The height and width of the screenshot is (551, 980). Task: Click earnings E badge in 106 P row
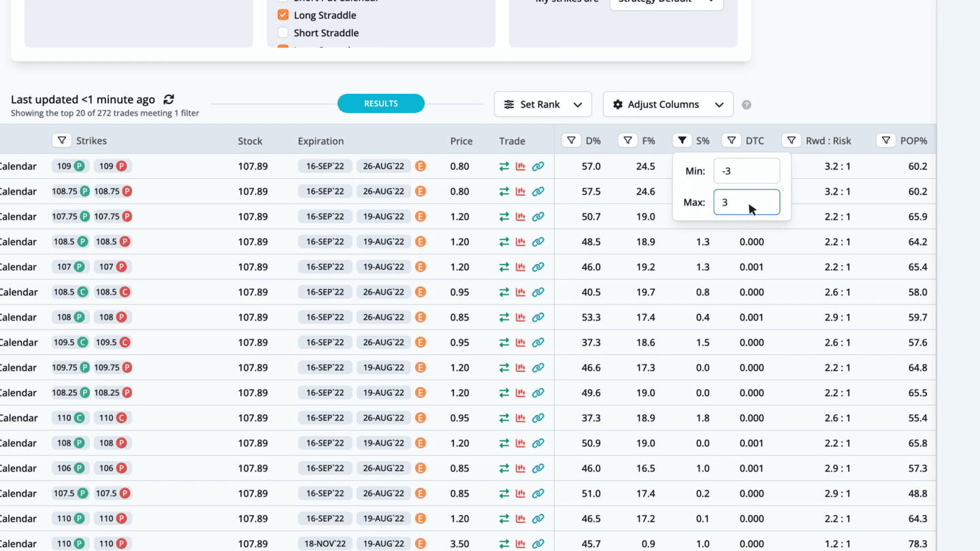(421, 468)
